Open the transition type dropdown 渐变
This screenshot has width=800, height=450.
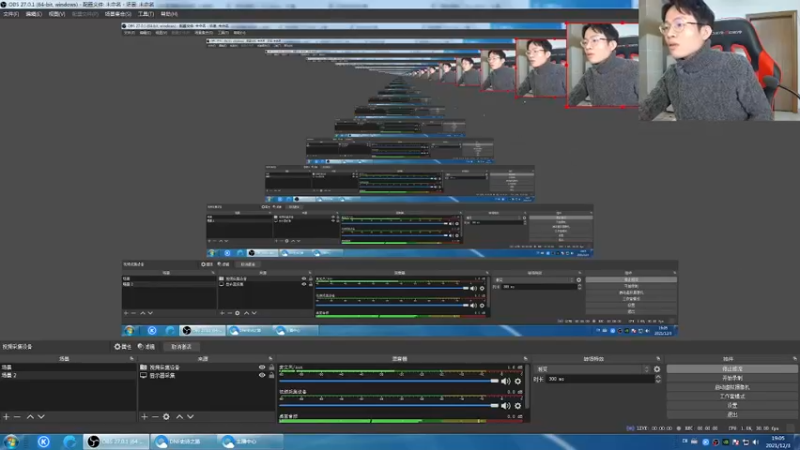[592, 369]
